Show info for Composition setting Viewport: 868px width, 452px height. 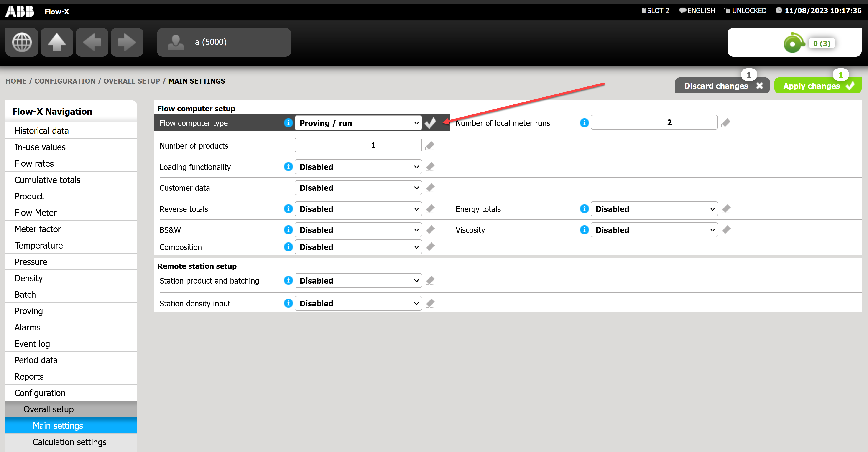(288, 246)
